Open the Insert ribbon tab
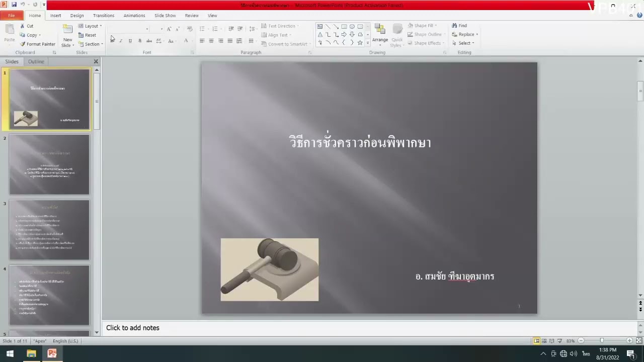The width and height of the screenshot is (644, 362). pos(55,16)
